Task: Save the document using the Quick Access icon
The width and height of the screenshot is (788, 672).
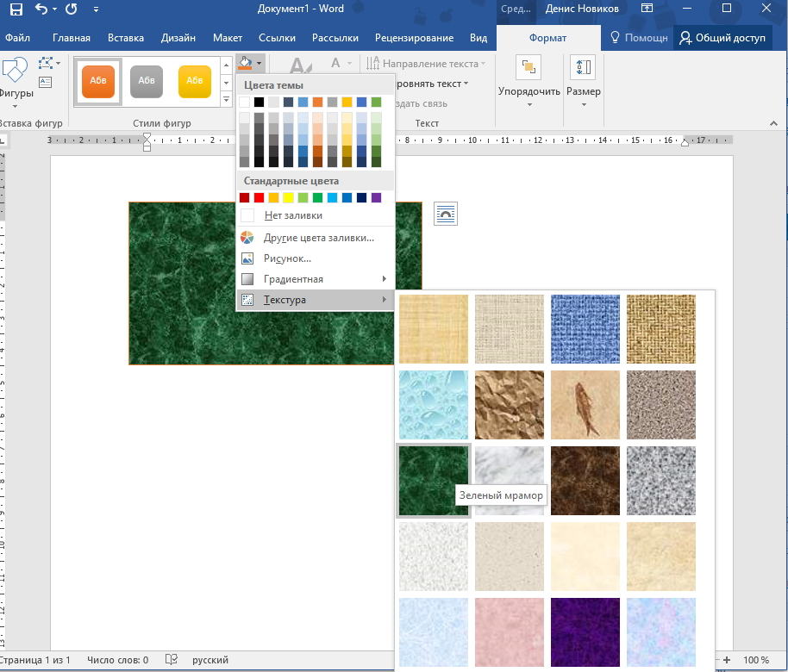Action: coord(15,9)
